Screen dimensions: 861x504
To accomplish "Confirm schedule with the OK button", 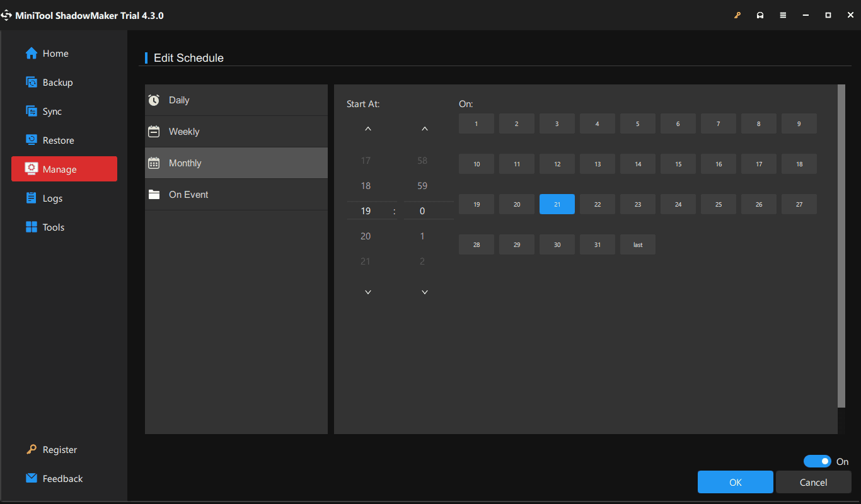I will click(736, 483).
